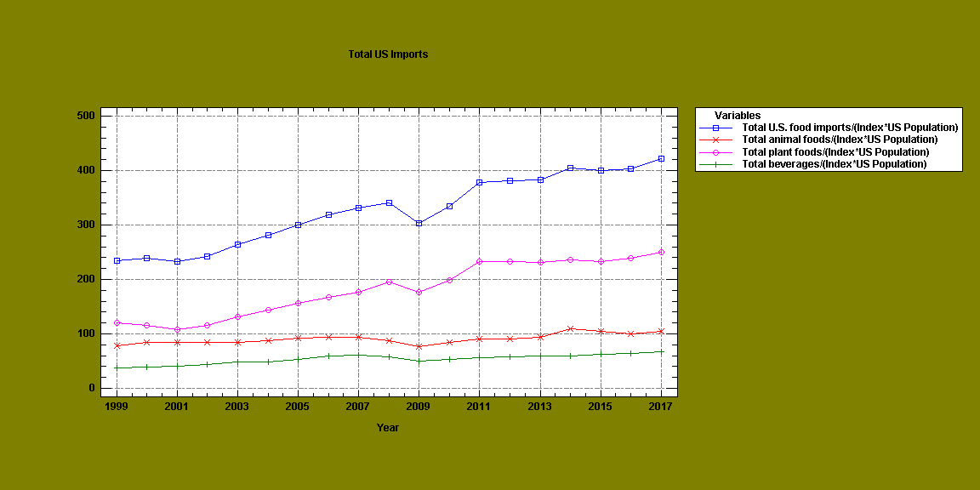Click the 'Variables' legend heading
The image size is (980, 490).
click(738, 116)
